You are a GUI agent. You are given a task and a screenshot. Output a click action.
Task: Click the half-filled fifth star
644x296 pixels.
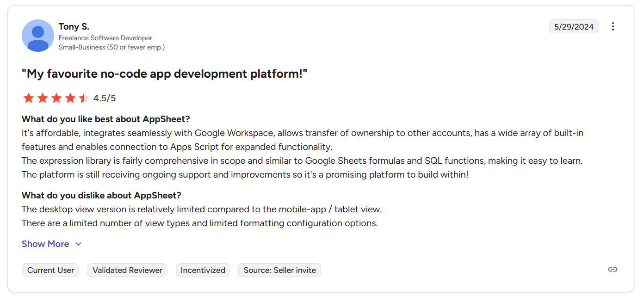click(84, 98)
